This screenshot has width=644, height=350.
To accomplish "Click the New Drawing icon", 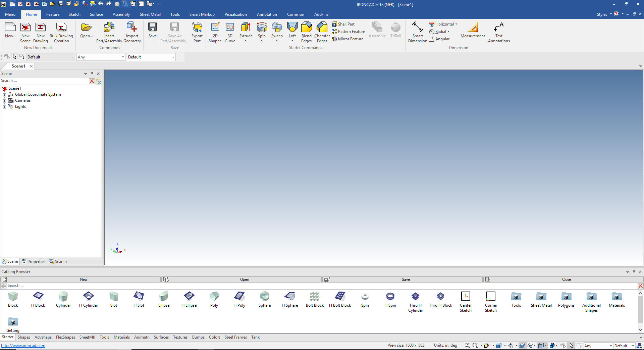I will tap(41, 33).
